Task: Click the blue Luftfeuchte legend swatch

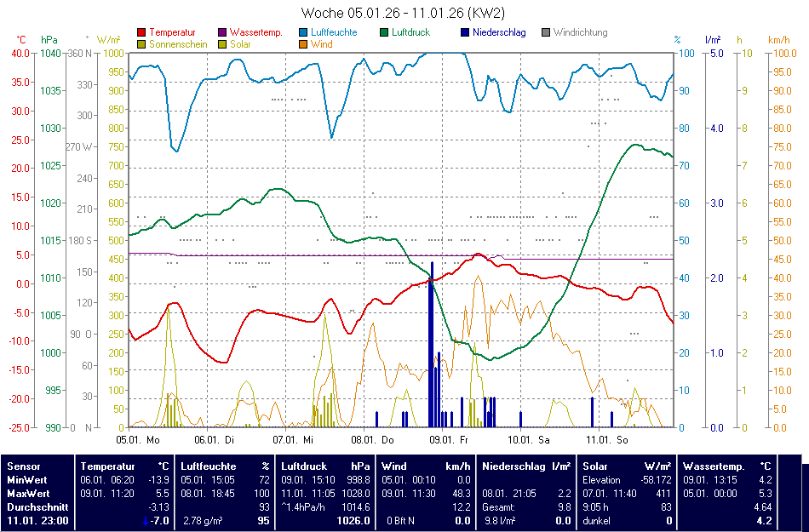Action: 304,33
